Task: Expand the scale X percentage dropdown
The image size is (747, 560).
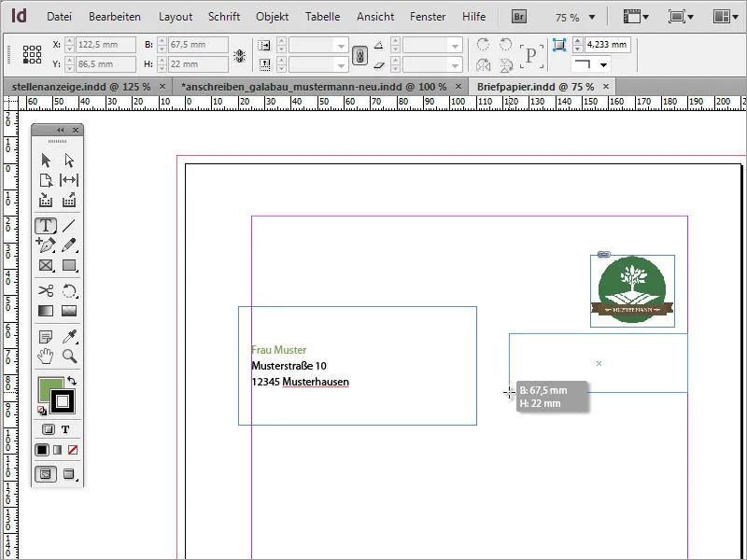Action: [x=341, y=46]
